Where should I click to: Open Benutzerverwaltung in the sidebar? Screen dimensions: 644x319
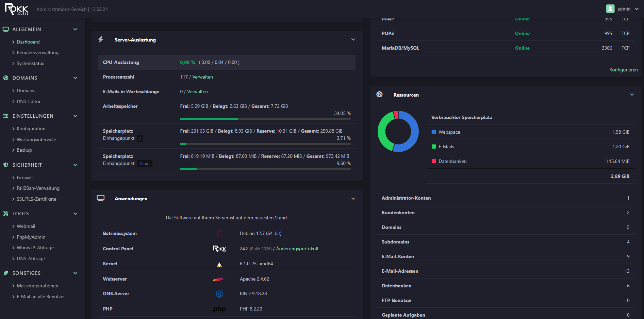coord(37,52)
